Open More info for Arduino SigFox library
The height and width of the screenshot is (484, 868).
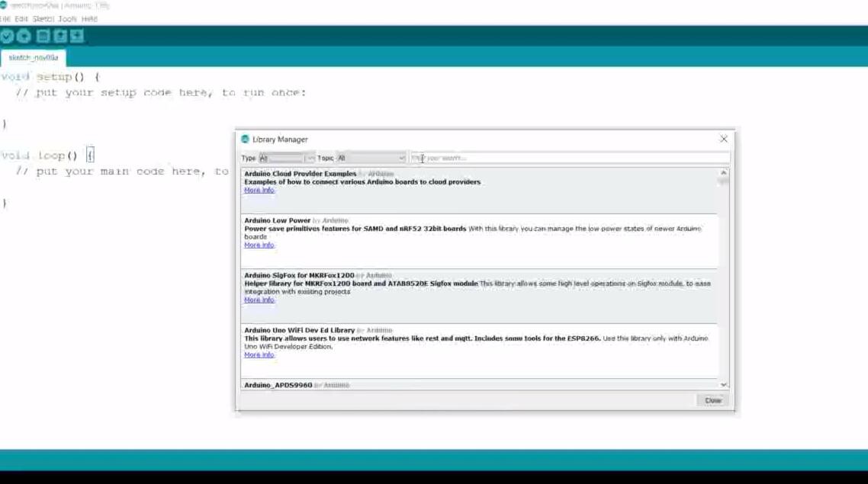pos(259,300)
